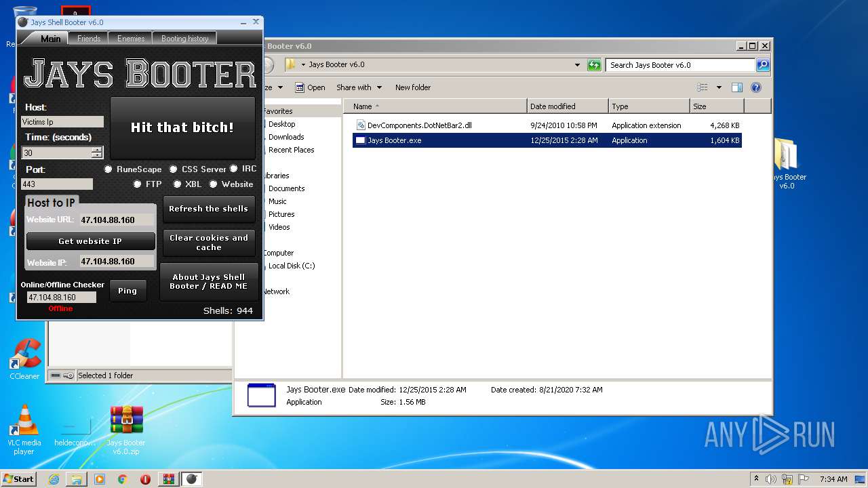Switch to the Enemies tab

coord(131,39)
